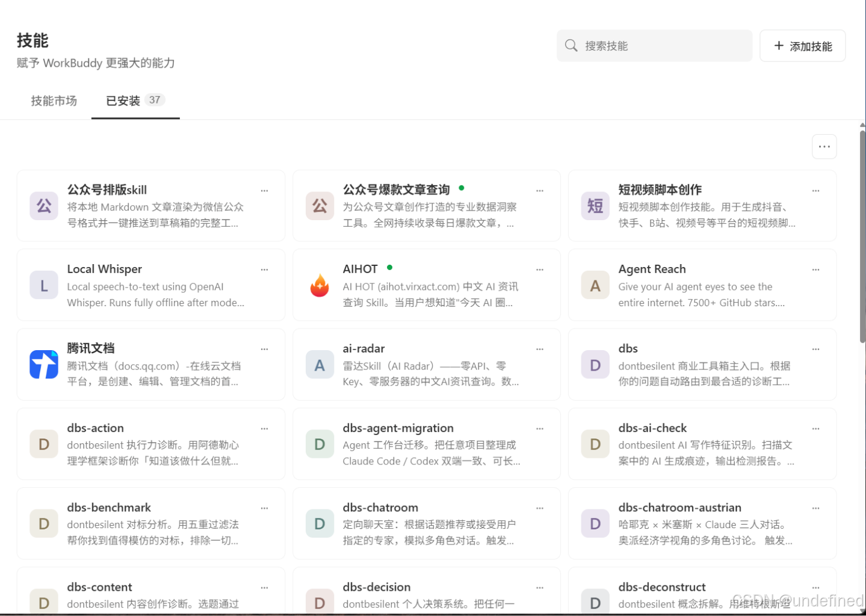Open more options for AIHOT
866x616 pixels.
pyautogui.click(x=540, y=270)
